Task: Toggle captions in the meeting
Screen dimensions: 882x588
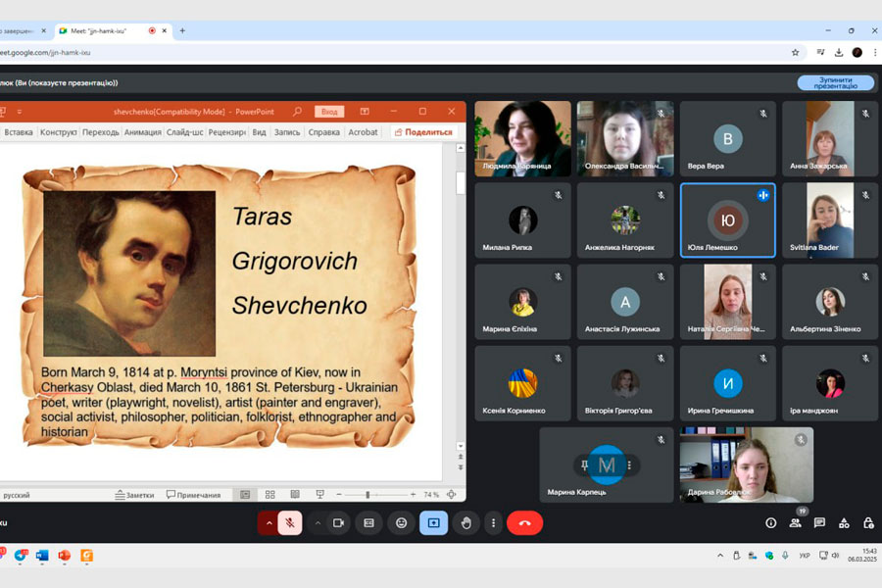Action: click(369, 523)
